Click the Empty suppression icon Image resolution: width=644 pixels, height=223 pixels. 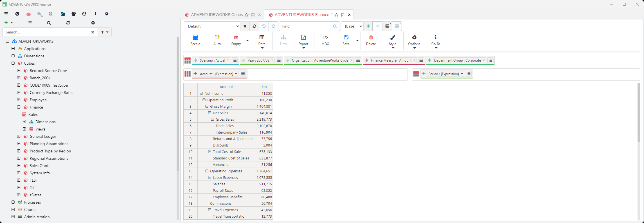coord(236,37)
